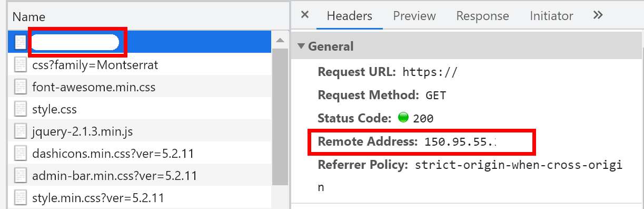
Task: Click the file icon for jquery-2.1.3.min.js
Action: pyautogui.click(x=21, y=131)
